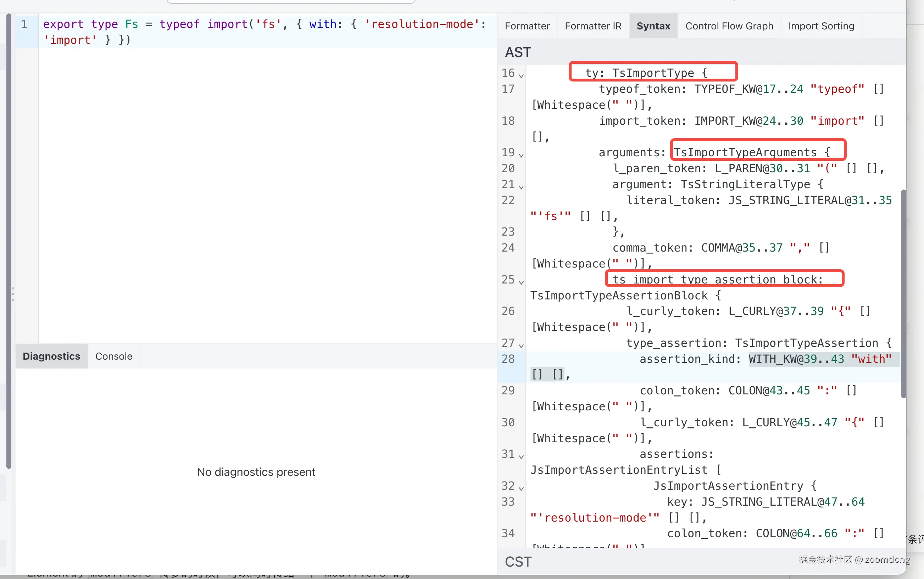Open the Formatter IR tab
The image size is (924, 579).
point(593,26)
